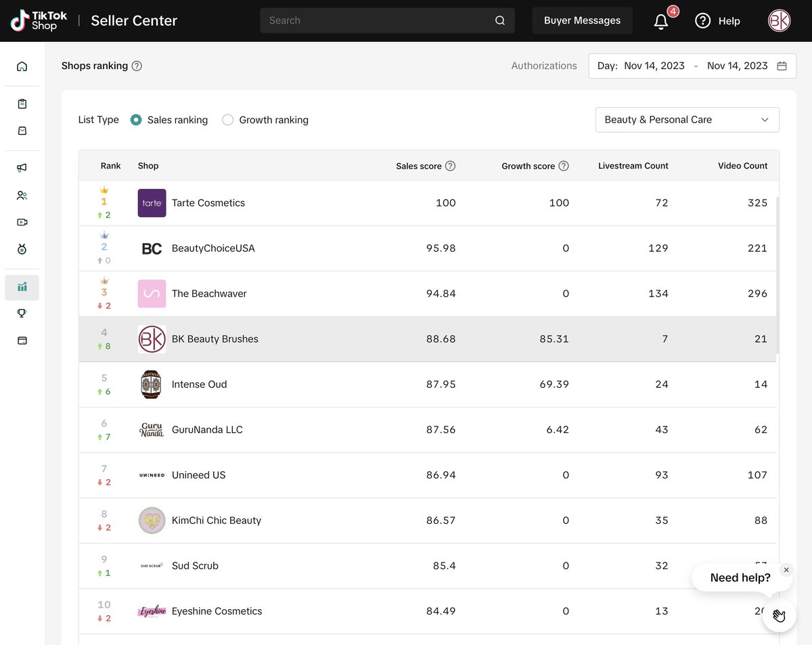Open Tarte Cosmetics shop name
Image resolution: width=812 pixels, height=645 pixels.
pyautogui.click(x=208, y=203)
